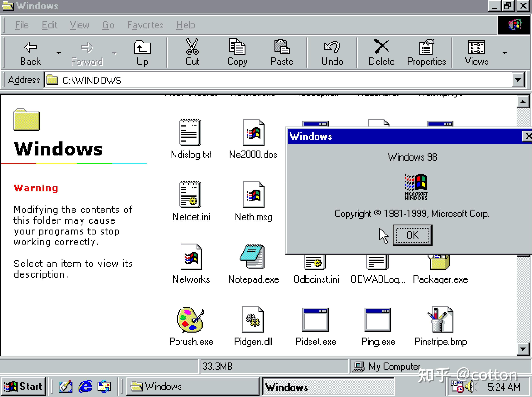Click the Undo toolbar icon

(x=332, y=47)
